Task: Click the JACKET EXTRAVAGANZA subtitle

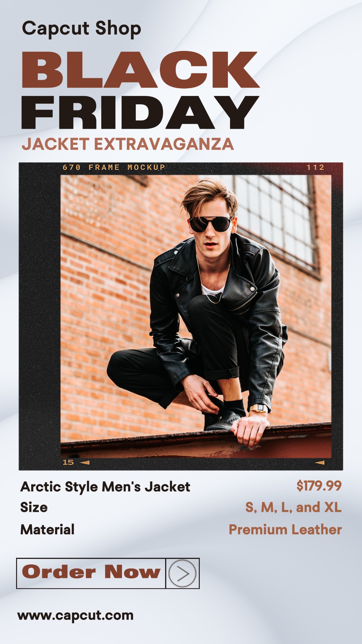Action: pyautogui.click(x=128, y=144)
